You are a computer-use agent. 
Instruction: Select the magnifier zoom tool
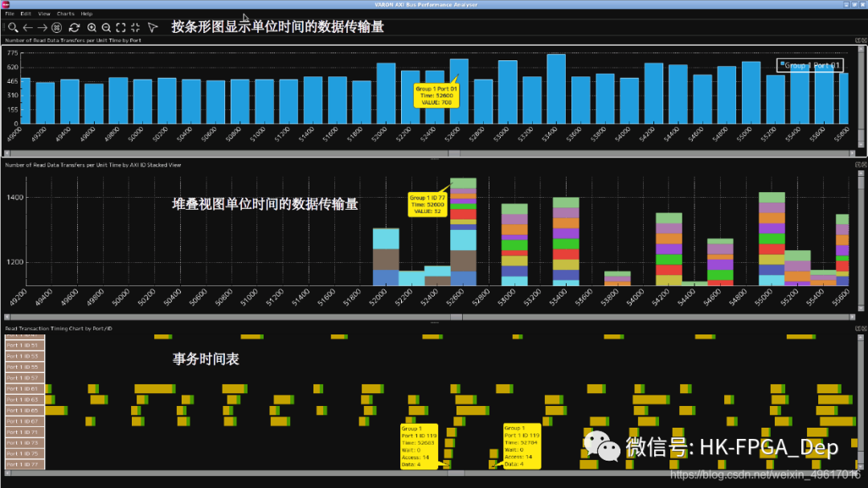tap(12, 27)
